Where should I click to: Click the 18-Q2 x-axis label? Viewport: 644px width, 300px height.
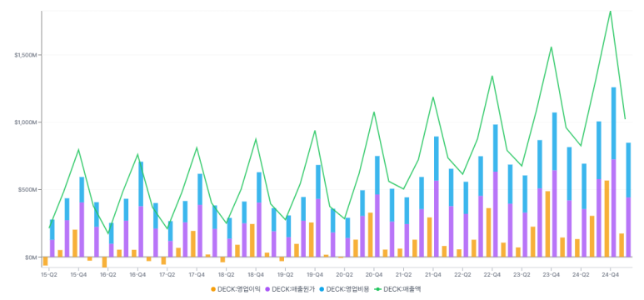click(x=227, y=274)
